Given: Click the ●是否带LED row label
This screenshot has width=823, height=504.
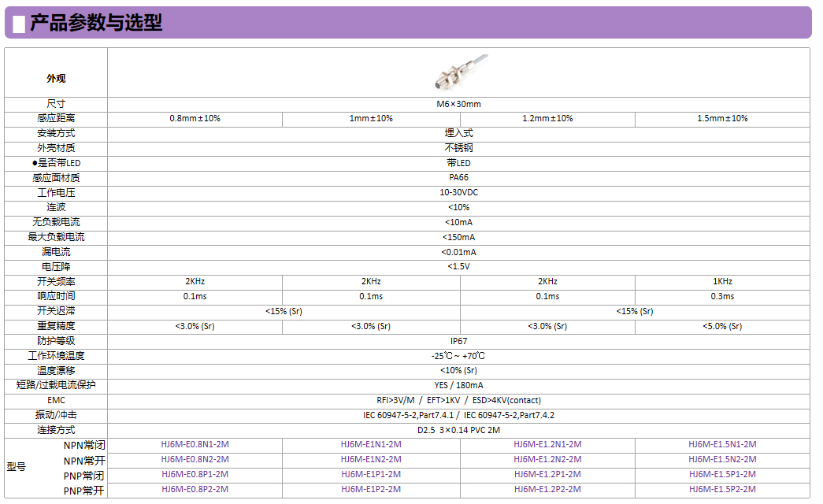Looking at the screenshot, I should tap(56, 163).
